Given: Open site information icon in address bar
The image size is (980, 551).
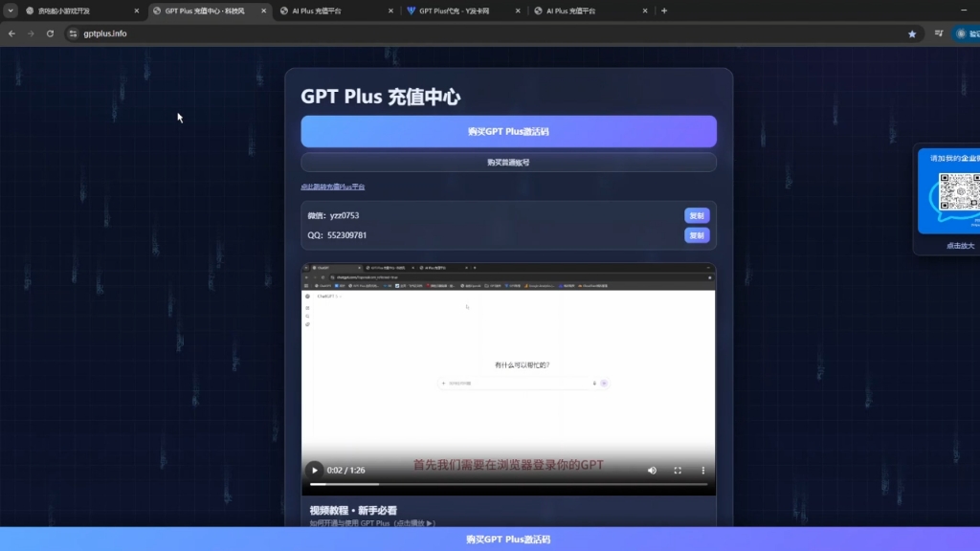Looking at the screenshot, I should pos(73,33).
